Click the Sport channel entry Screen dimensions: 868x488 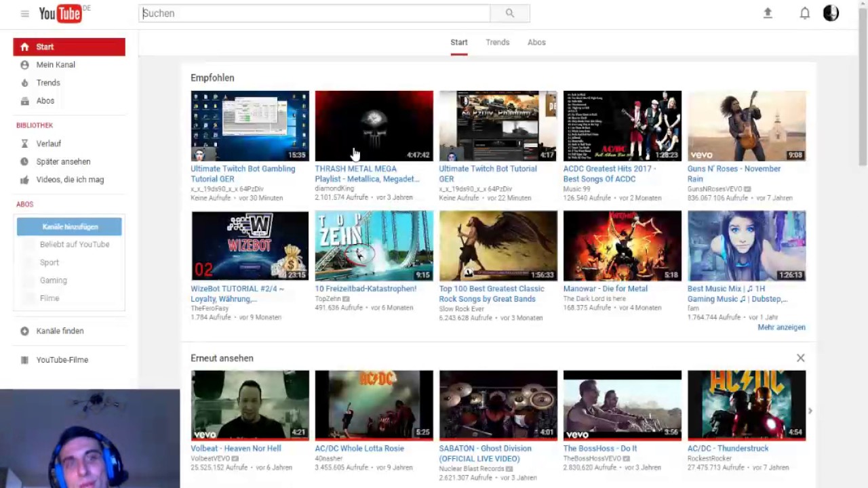[x=50, y=262]
